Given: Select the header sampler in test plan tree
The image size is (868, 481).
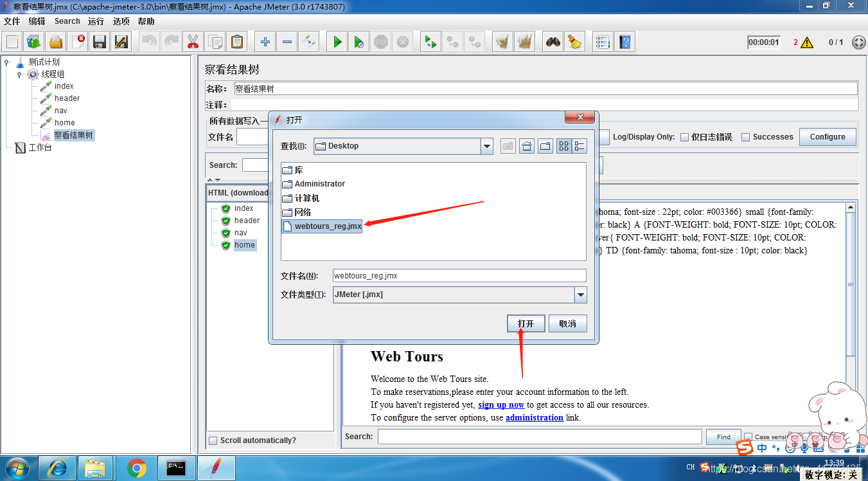Looking at the screenshot, I should tap(67, 98).
